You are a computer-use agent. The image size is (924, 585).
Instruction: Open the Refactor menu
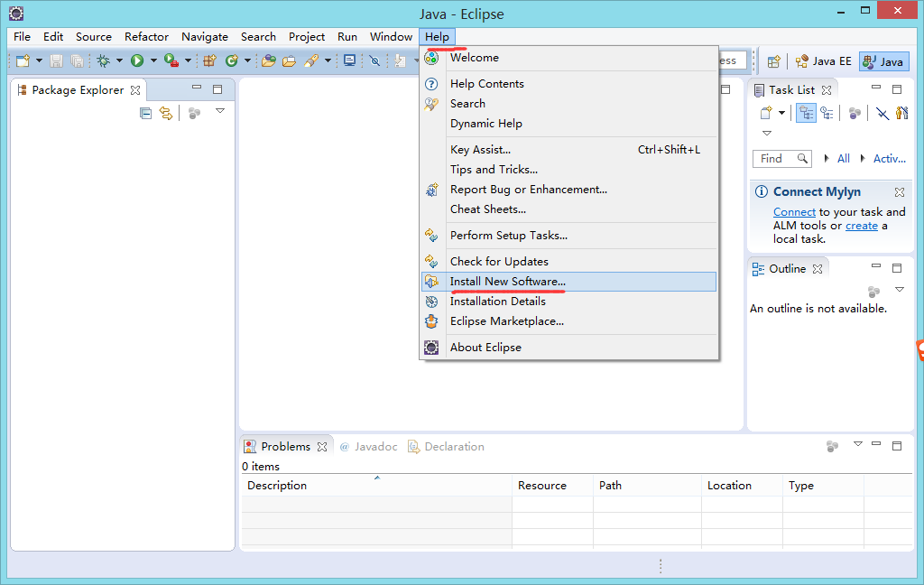point(146,36)
